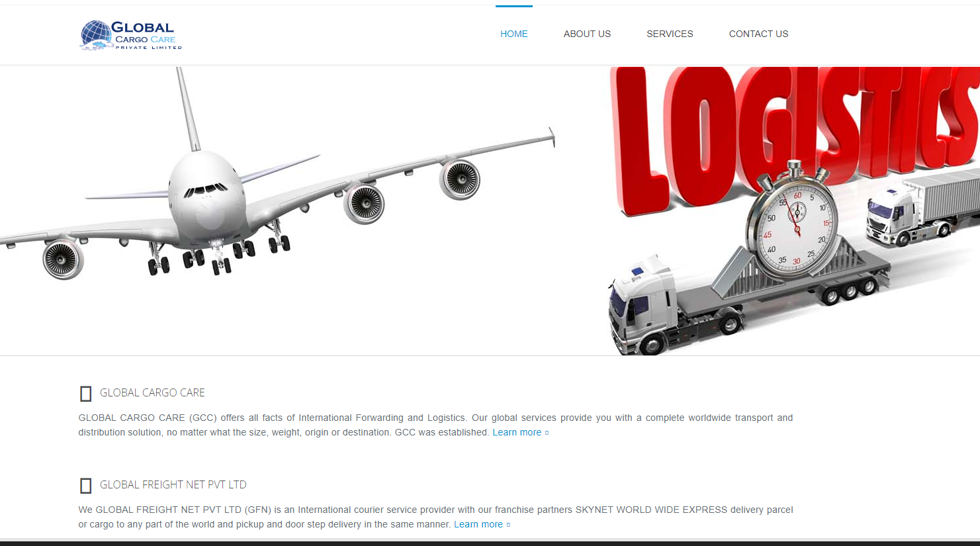The height and width of the screenshot is (546, 980).
Task: Click the small arrow after the GCC Learn more
Action: click(x=547, y=433)
